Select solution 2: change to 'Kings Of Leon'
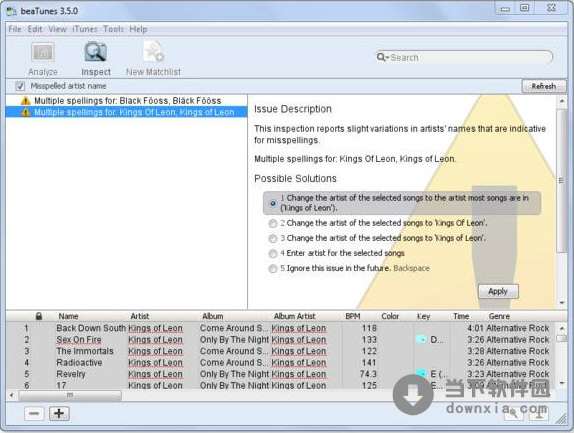Image resolution: width=574 pixels, height=433 pixels. coord(273,223)
